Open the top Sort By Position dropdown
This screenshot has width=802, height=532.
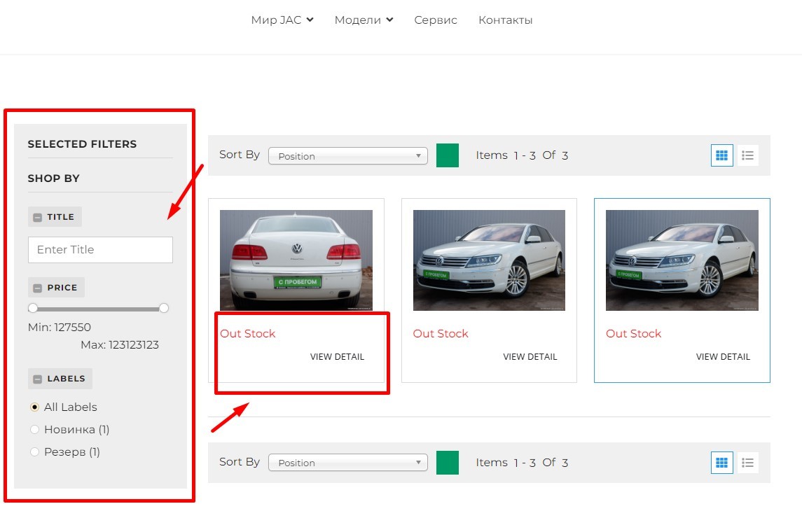pos(347,156)
